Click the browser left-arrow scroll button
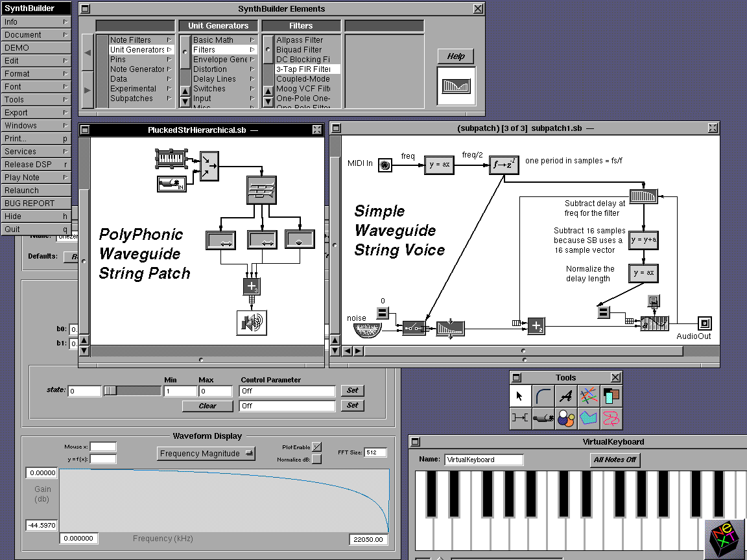 87,53
